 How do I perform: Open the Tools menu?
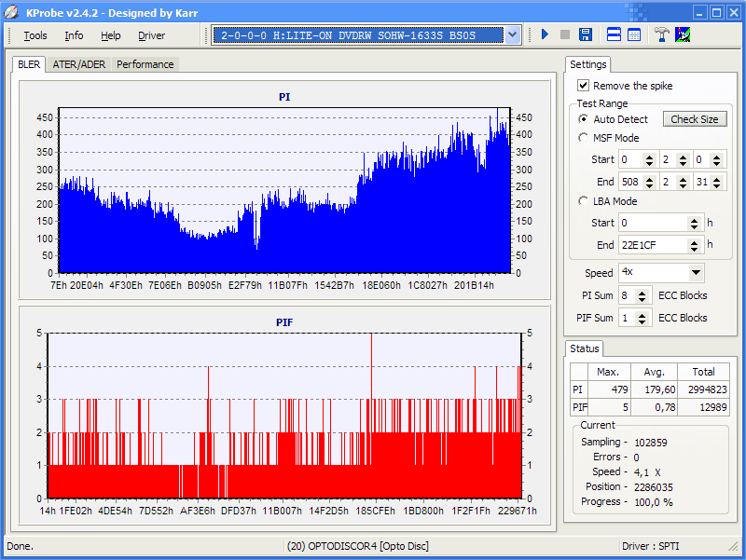pyautogui.click(x=35, y=35)
